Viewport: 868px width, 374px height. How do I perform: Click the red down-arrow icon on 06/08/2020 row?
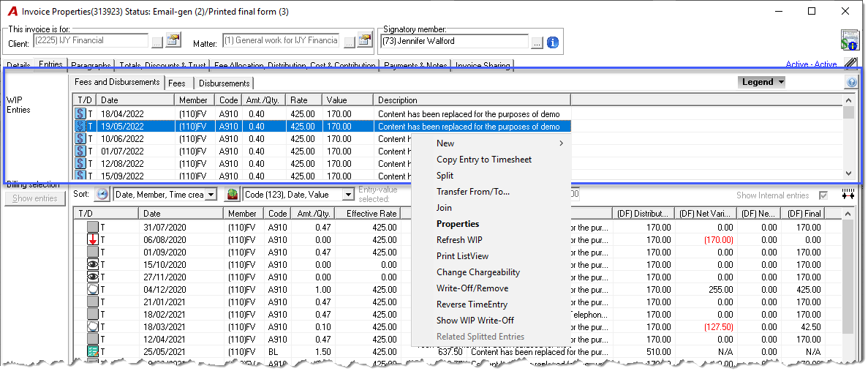93,239
